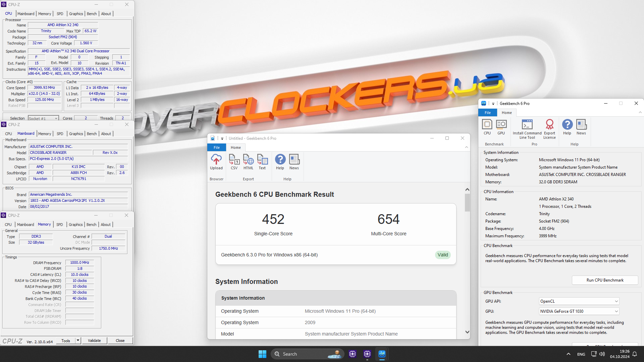Open CPU-Z Socket #1 selection dropdown
644x362 pixels.
coord(43,118)
